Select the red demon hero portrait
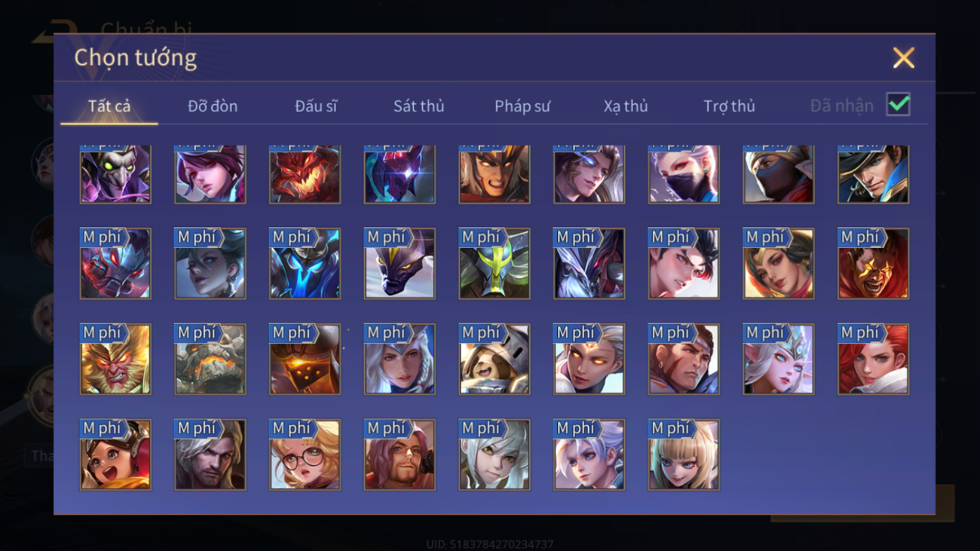Image resolution: width=980 pixels, height=551 pixels. click(305, 174)
